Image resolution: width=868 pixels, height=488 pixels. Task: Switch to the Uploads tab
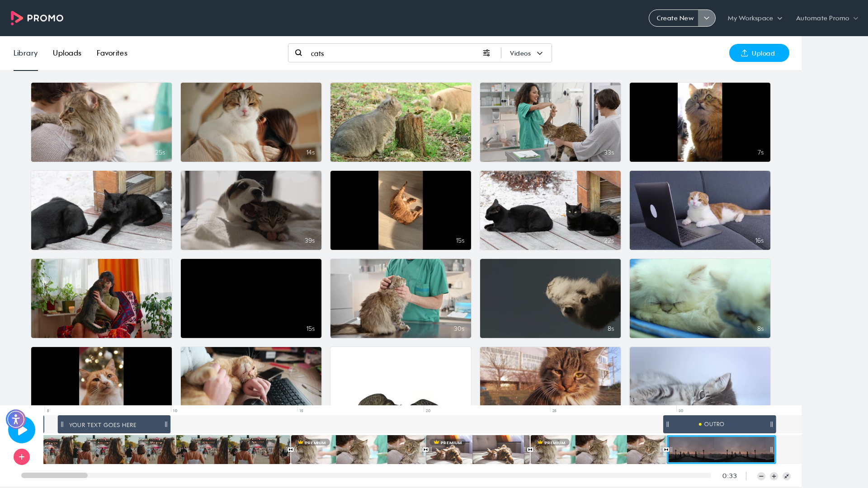click(67, 53)
